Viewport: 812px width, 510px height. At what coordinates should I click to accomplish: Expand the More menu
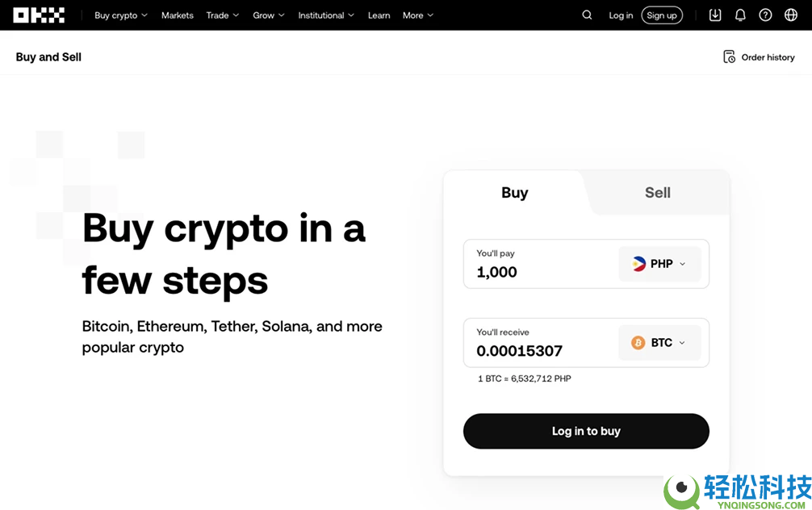(x=417, y=15)
